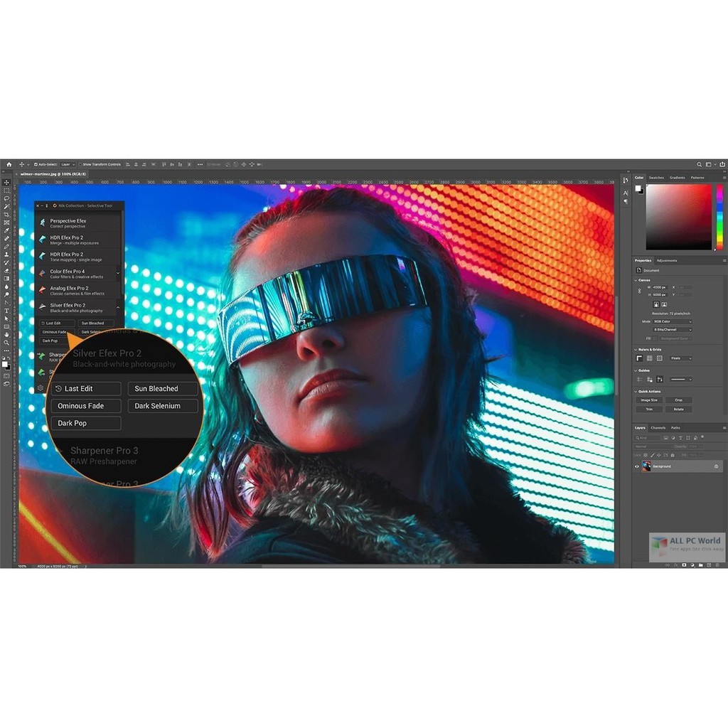Select the Zoom tool

[x=6, y=341]
